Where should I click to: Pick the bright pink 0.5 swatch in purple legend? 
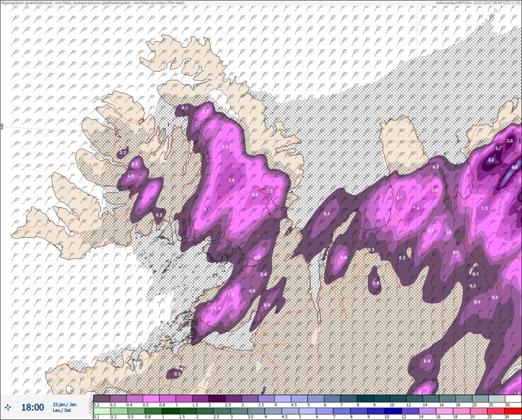pyautogui.click(x=151, y=398)
